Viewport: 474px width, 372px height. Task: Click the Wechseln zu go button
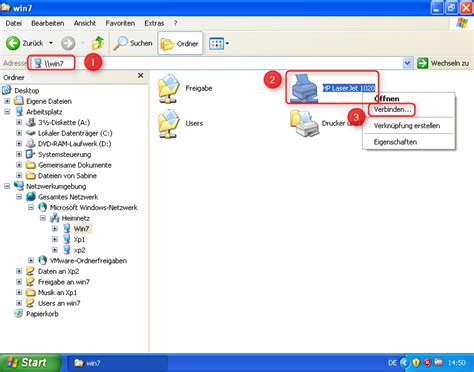click(443, 63)
